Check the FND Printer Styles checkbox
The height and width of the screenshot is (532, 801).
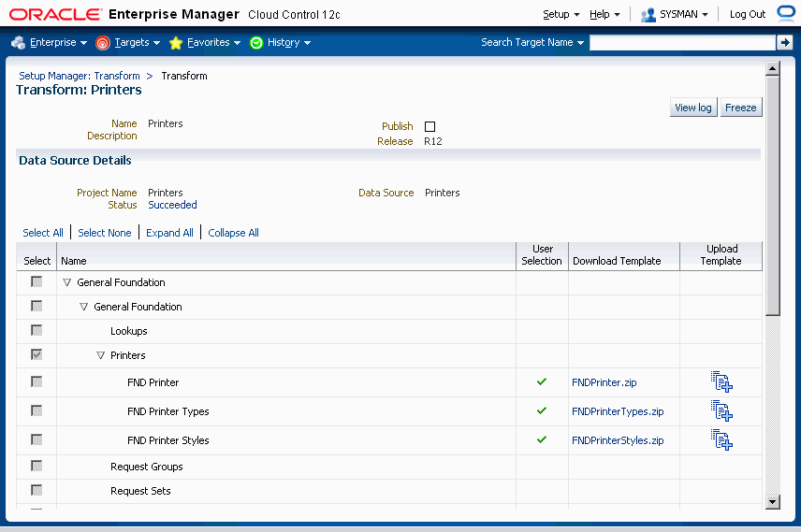(x=36, y=439)
